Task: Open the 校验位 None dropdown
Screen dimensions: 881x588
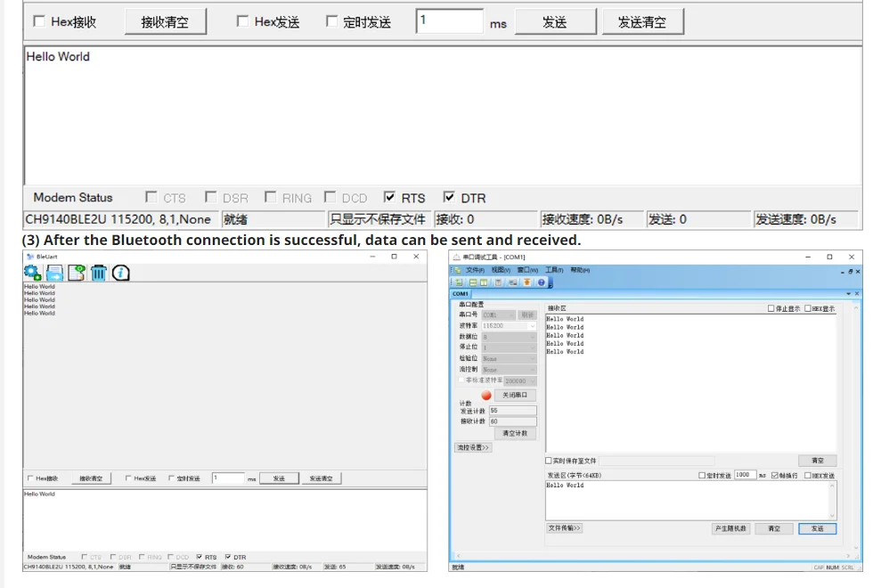Action: (x=509, y=359)
